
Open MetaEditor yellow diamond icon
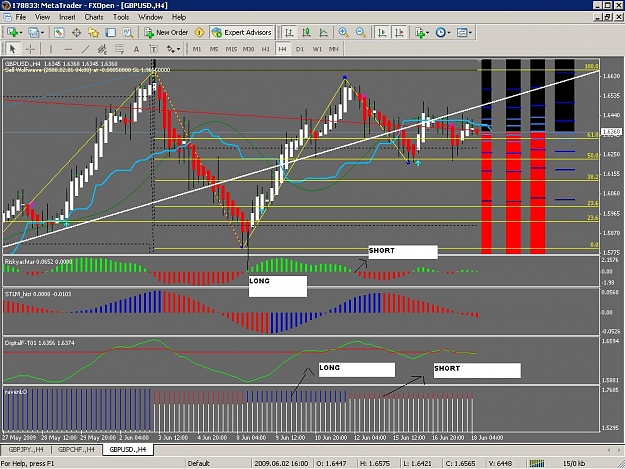coord(200,33)
